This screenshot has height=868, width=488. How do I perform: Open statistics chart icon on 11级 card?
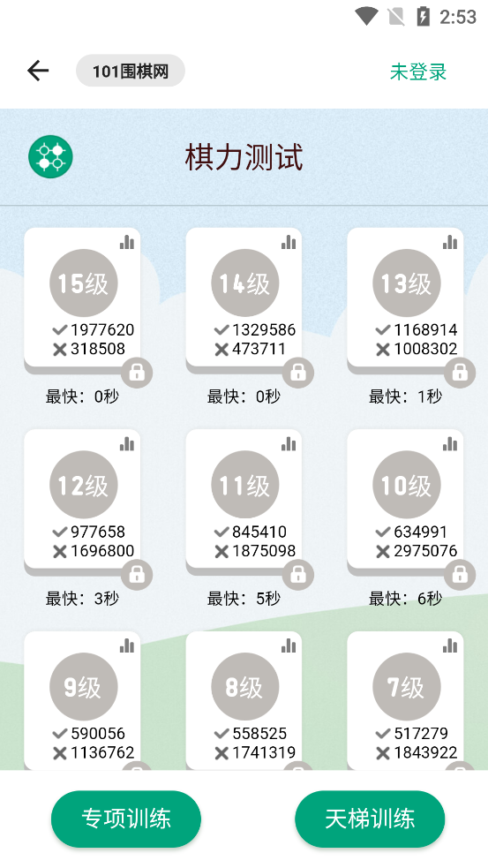point(289,444)
